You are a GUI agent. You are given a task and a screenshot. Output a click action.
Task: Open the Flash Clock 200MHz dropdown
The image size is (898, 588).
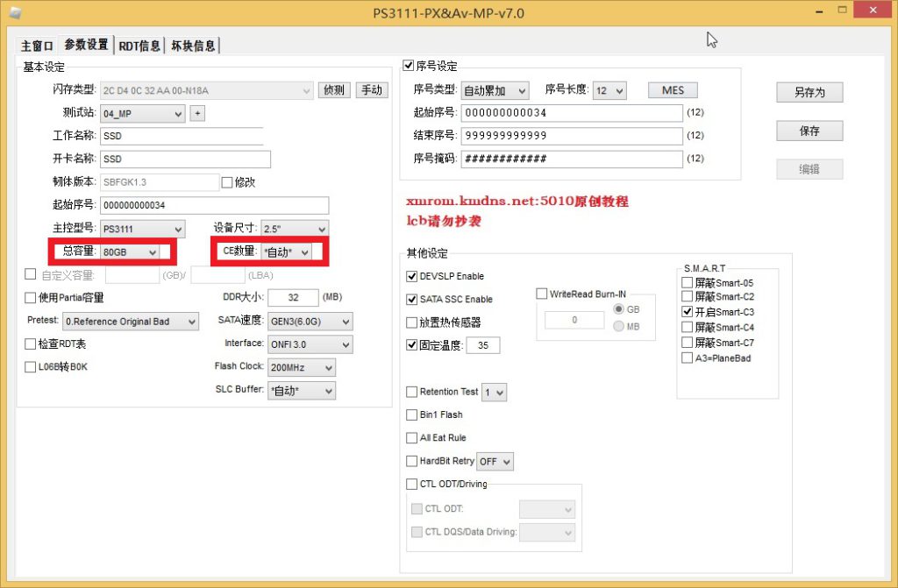coord(301,367)
